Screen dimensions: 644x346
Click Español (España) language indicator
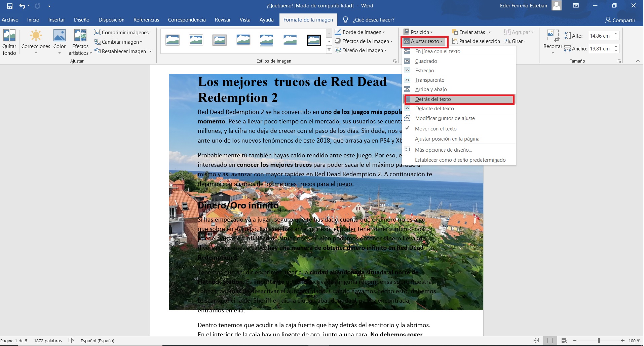point(98,341)
